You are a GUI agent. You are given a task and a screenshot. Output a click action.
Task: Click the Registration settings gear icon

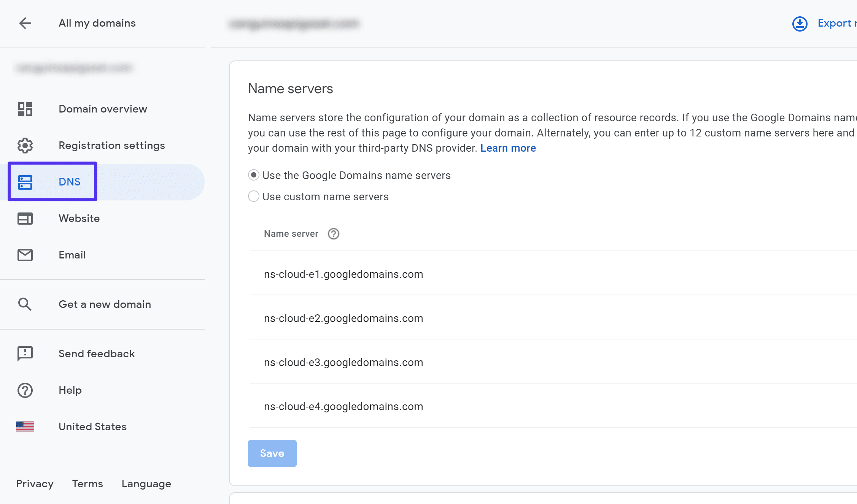coord(24,145)
